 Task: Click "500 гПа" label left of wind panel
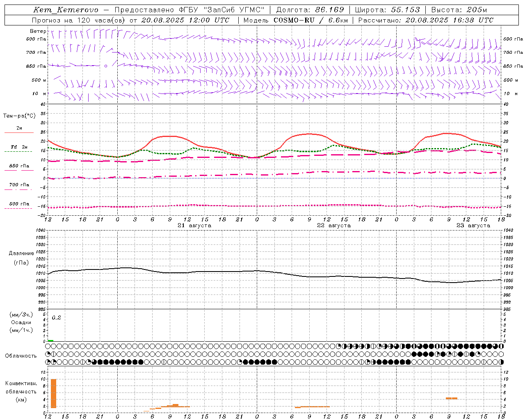(36, 39)
